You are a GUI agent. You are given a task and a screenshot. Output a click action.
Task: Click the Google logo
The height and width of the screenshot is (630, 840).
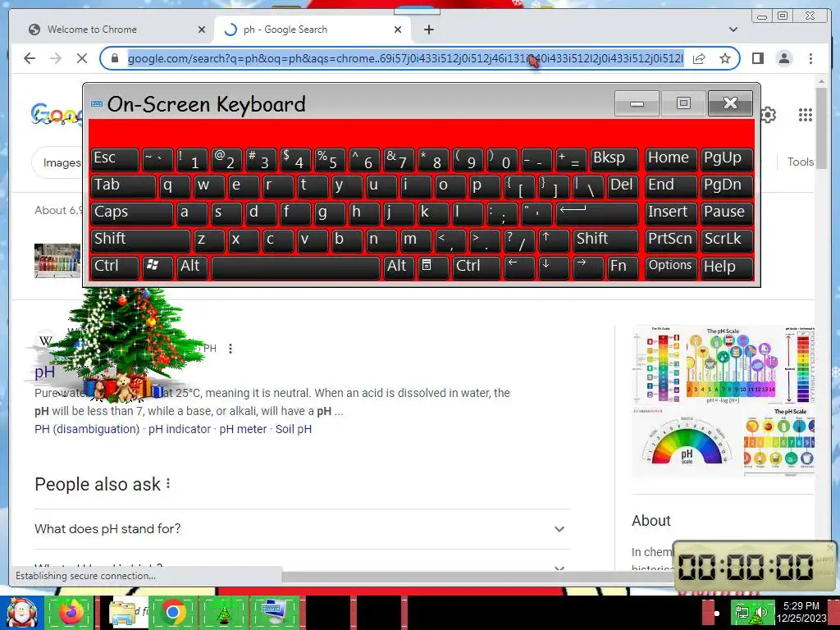click(57, 115)
